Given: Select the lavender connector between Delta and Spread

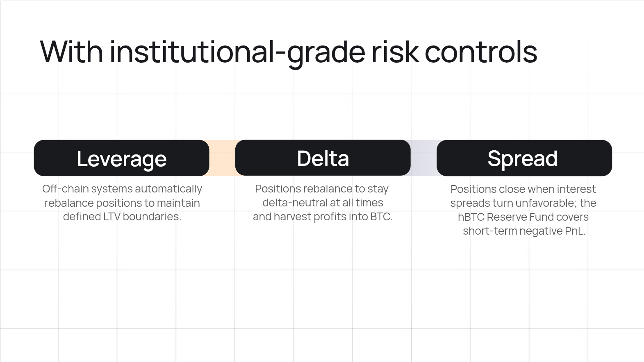Looking at the screenshot, I should point(423,158).
